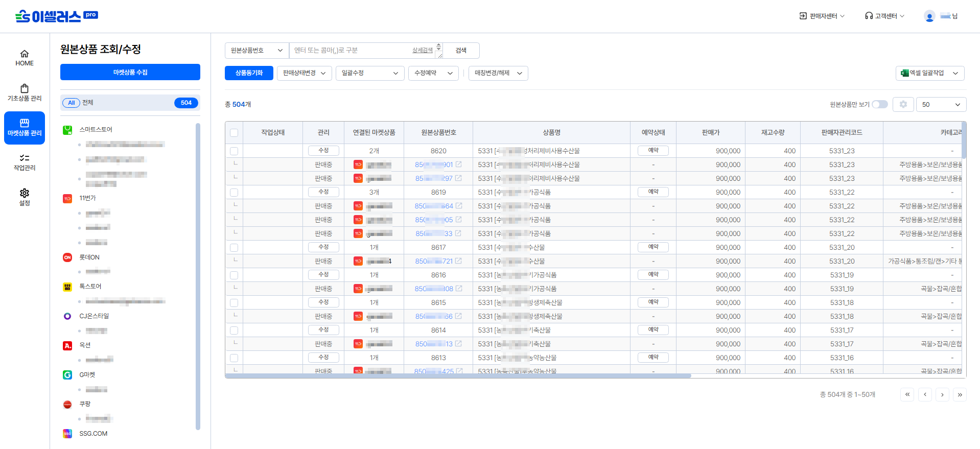Check the row checkbox for product 8619
This screenshot has width=980, height=449.
tap(234, 193)
